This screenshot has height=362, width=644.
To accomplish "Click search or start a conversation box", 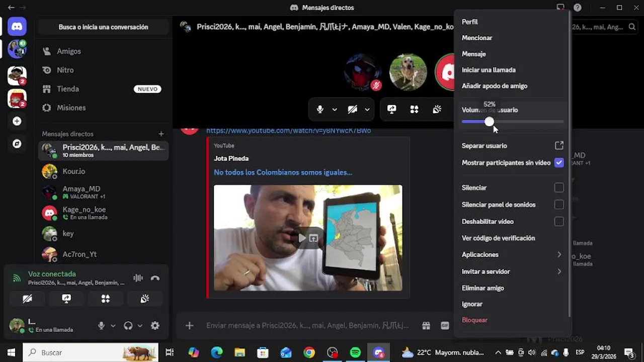I will tap(103, 27).
